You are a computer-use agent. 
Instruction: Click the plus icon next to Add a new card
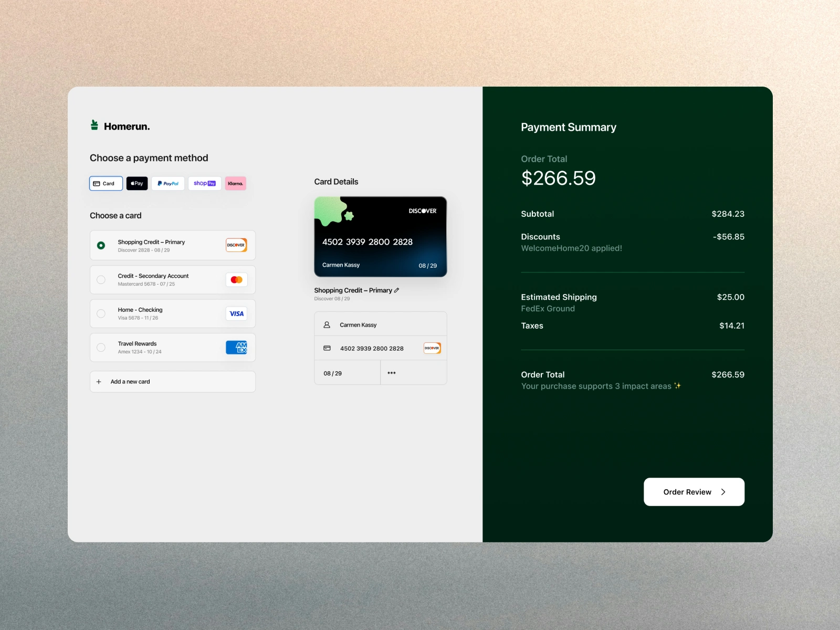pos(99,382)
